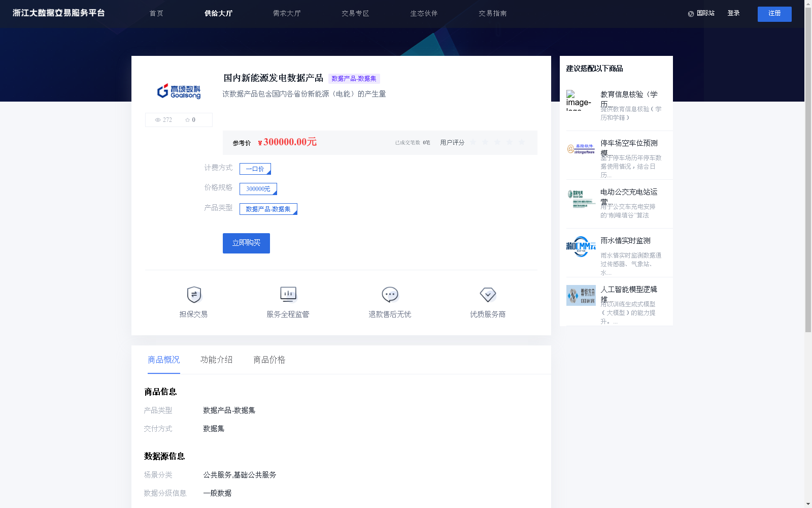The width and height of the screenshot is (812, 508).
Task: Click the product title 国内新能源发电数据产品
Action: (273, 78)
